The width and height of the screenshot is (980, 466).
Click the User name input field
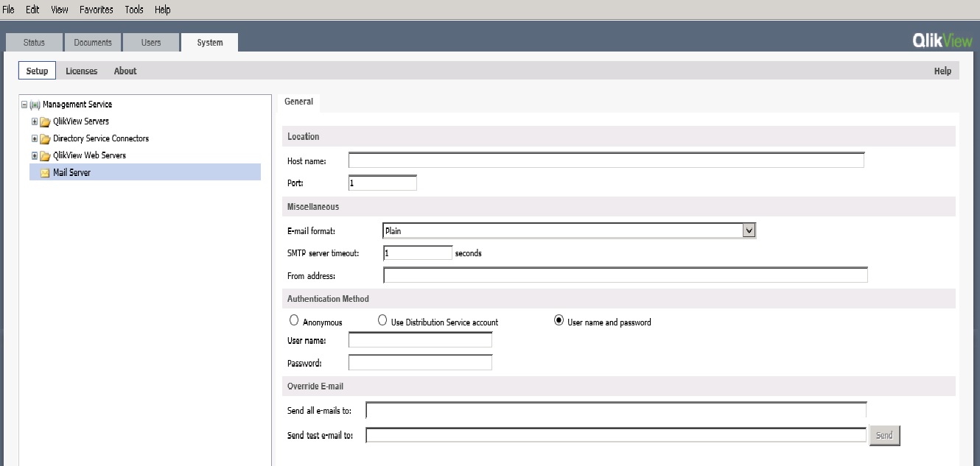click(x=420, y=340)
